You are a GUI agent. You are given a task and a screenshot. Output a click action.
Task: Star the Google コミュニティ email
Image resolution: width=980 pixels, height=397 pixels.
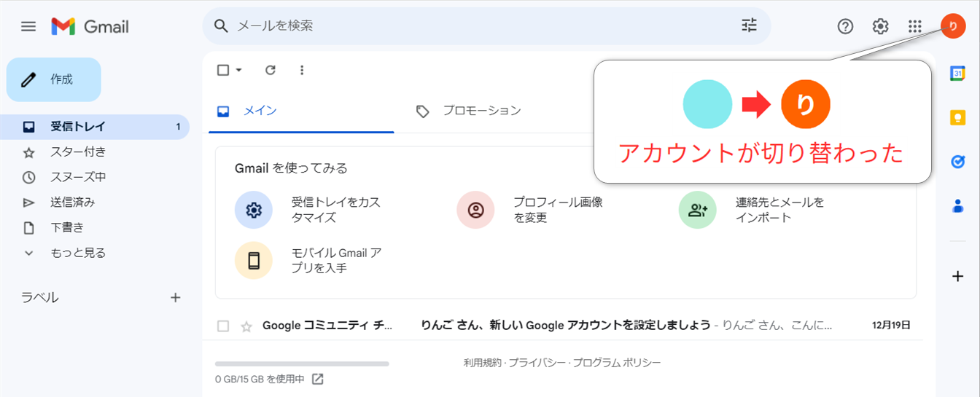[246, 326]
